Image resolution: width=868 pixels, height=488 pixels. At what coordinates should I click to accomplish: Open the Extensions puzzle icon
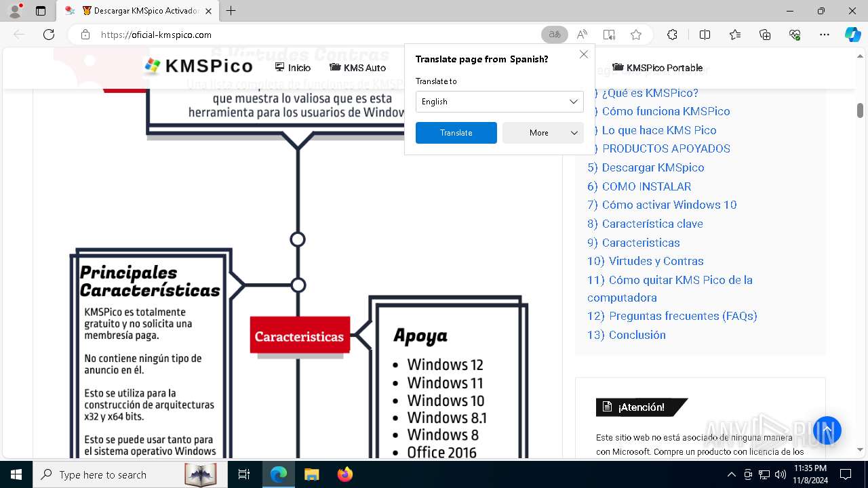tap(672, 35)
